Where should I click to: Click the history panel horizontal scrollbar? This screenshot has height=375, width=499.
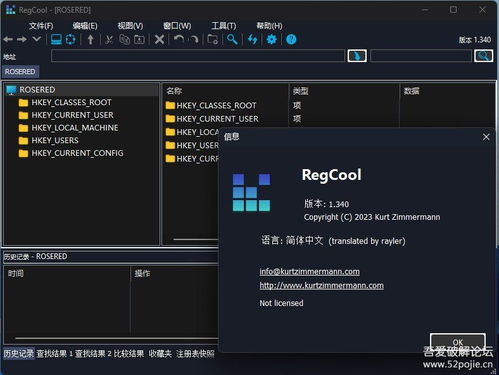(x=117, y=338)
